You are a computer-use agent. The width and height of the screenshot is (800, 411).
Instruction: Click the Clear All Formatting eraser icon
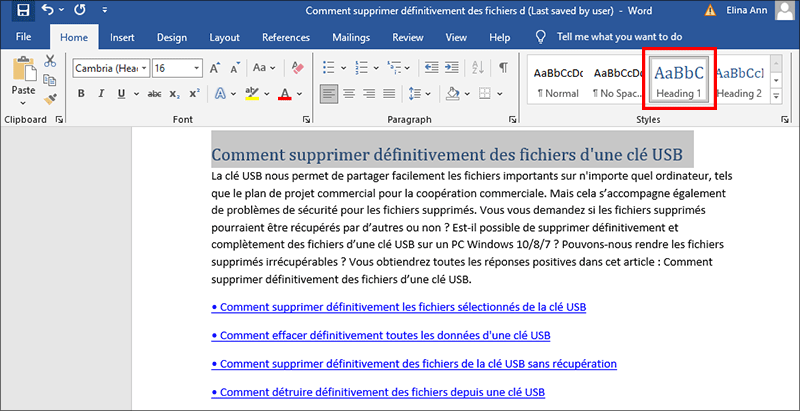(297, 68)
